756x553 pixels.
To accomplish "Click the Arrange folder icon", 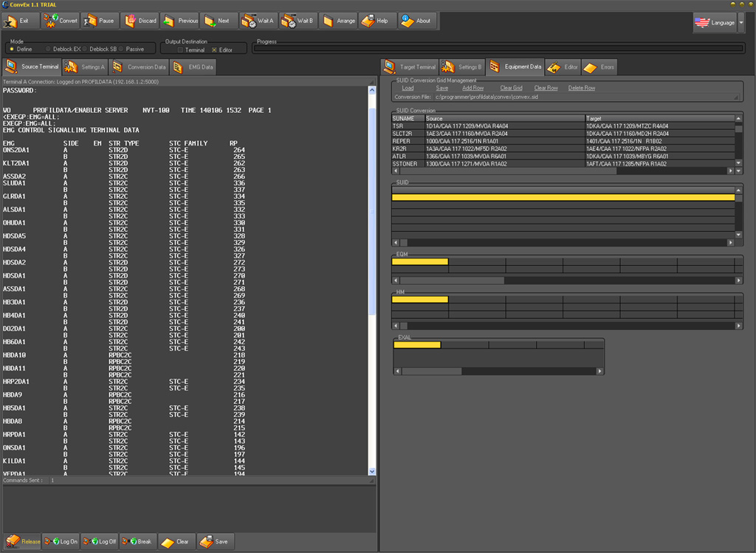I will point(328,21).
